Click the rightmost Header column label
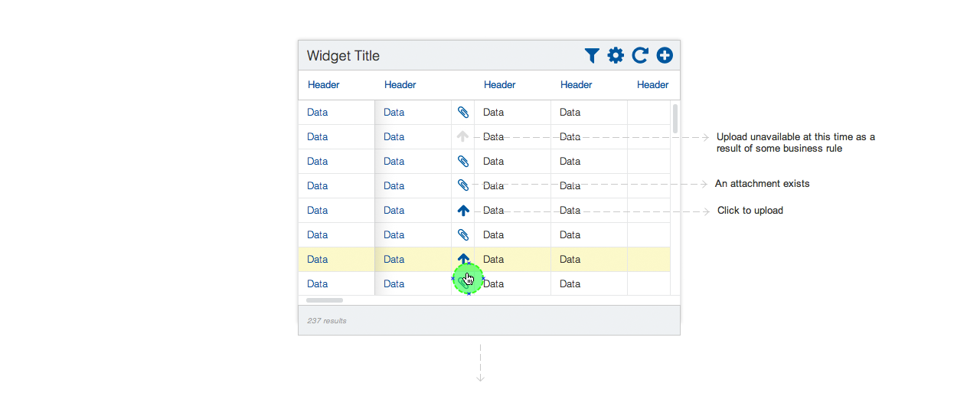The width and height of the screenshot is (980, 393). coord(653,84)
